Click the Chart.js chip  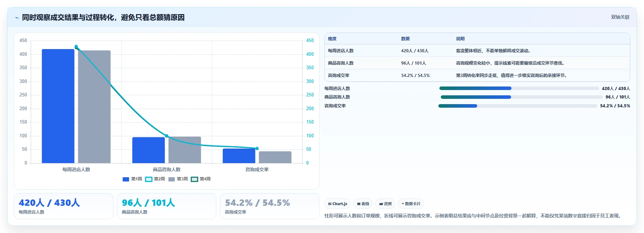[x=338, y=204]
